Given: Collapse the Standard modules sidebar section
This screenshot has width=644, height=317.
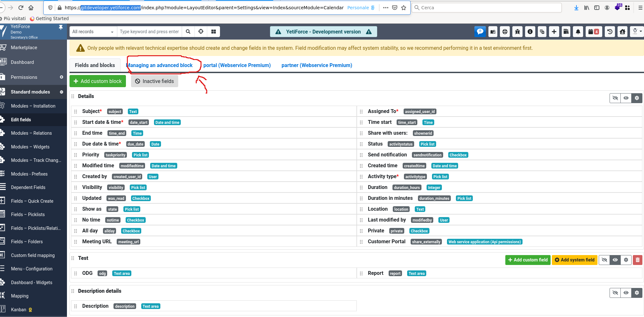Looking at the screenshot, I should [62, 92].
